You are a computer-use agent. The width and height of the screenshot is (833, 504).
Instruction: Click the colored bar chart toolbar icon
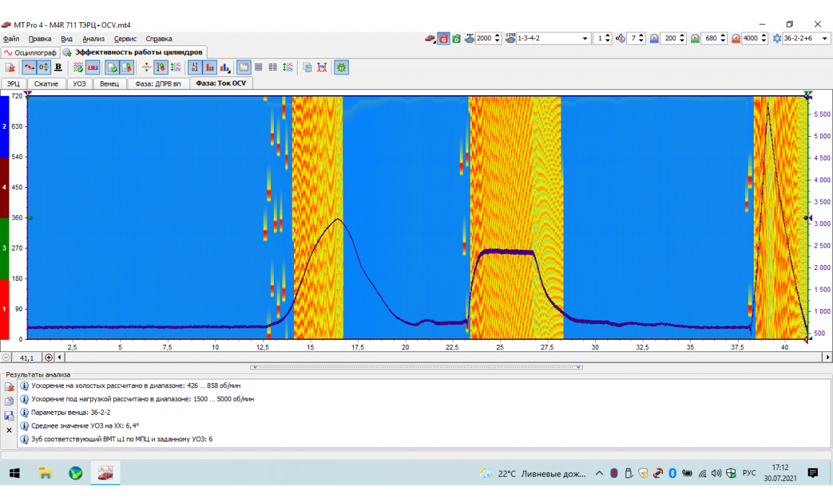click(225, 68)
